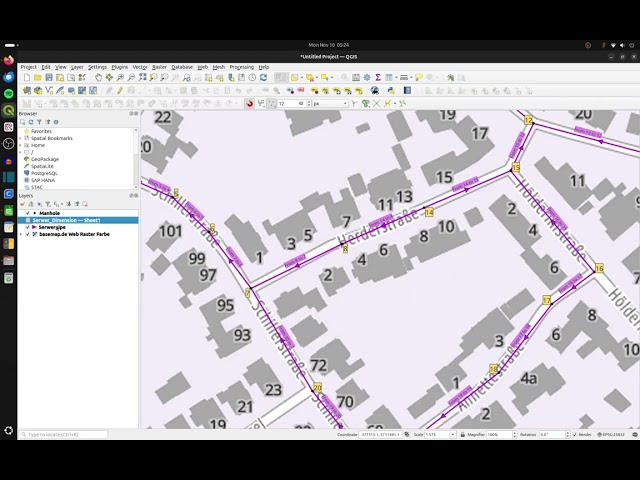The height and width of the screenshot is (480, 640).
Task: Toggle the Render checkbox in status bar
Action: point(575,435)
